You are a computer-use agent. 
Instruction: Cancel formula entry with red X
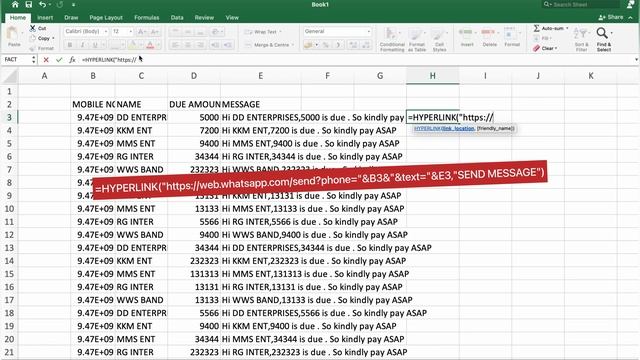coord(46,60)
